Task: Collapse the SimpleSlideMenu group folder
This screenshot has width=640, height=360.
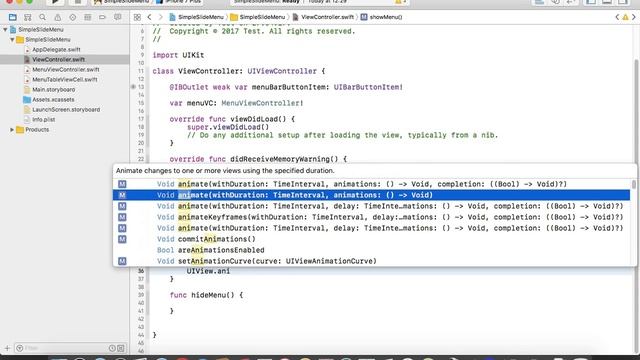Action: pos(12,40)
